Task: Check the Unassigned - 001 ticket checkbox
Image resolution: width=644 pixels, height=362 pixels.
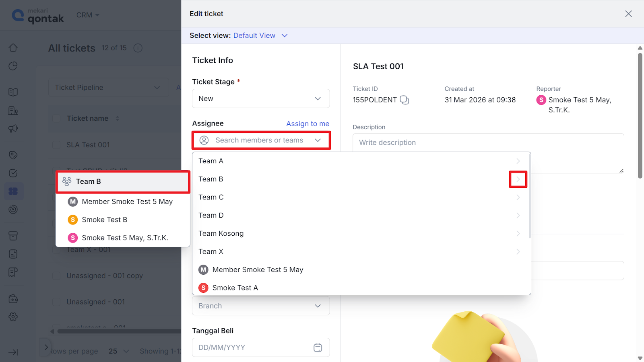Action: pos(57,302)
